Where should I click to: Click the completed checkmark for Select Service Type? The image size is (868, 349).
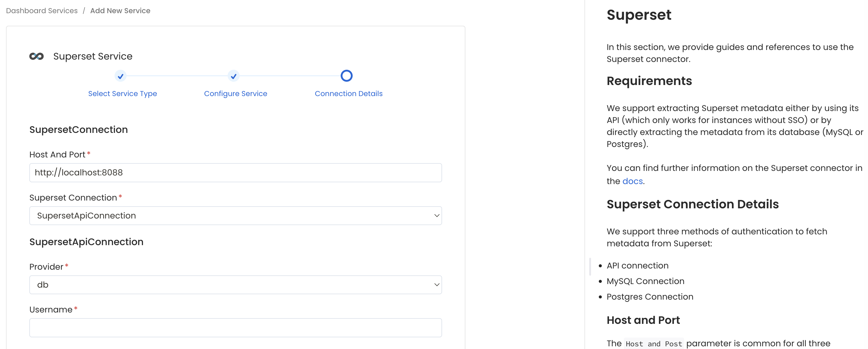pos(121,76)
